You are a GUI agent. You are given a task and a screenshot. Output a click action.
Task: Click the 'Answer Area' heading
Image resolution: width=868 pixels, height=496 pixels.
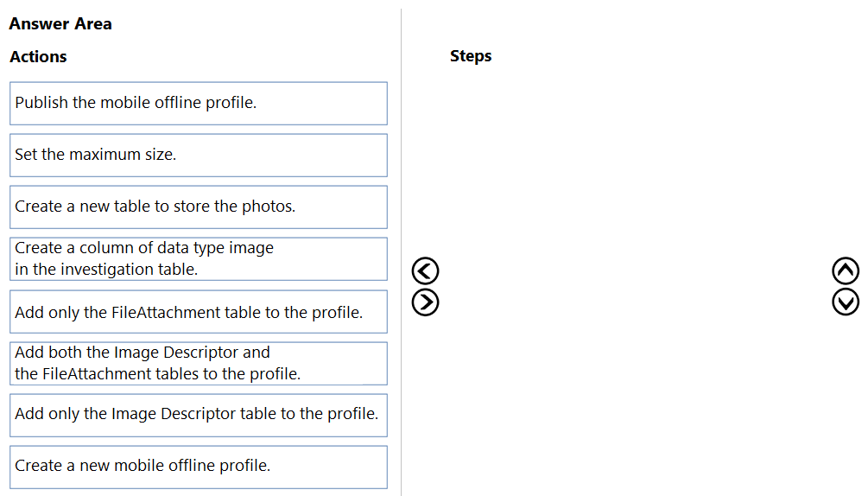click(x=60, y=24)
